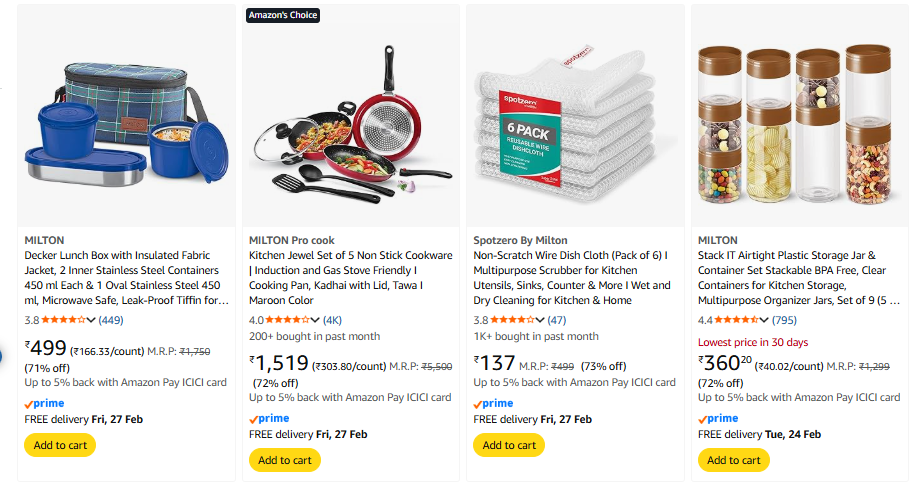The width and height of the screenshot is (910, 487).
Task: Add the Stack IT Storage Jar set to cart
Action: click(x=734, y=460)
